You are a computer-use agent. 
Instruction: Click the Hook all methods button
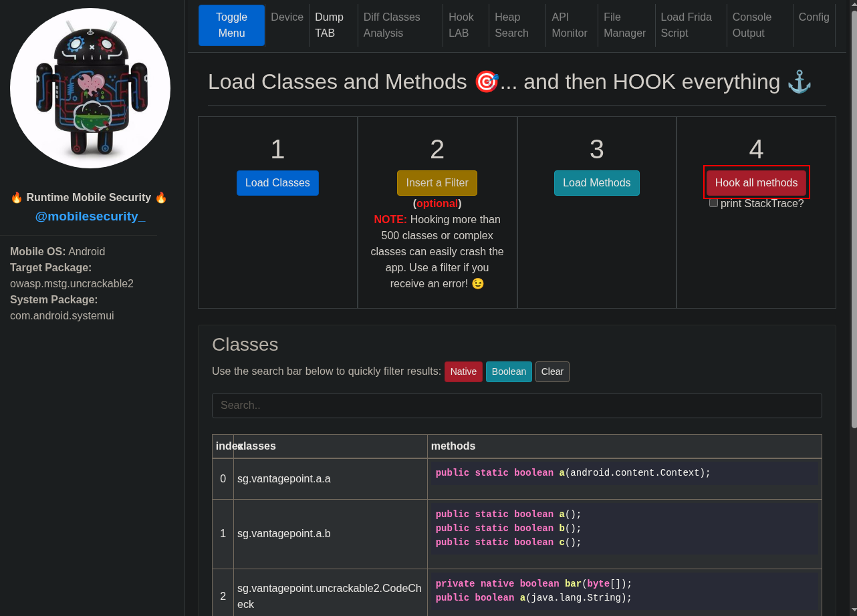[756, 183]
